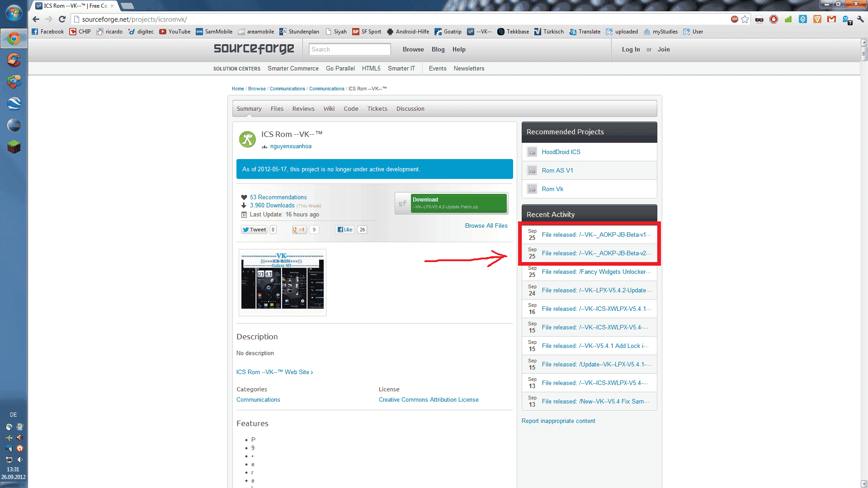Click the Tweet button
The image size is (868, 488).
click(254, 230)
